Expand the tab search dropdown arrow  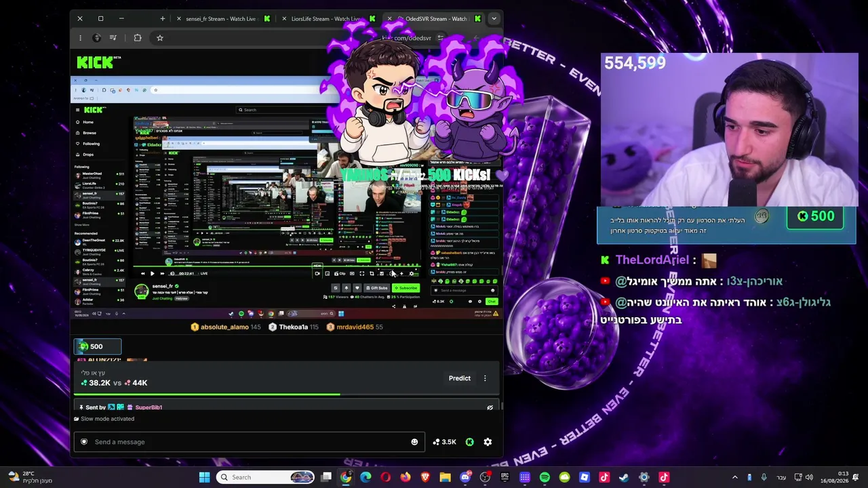coord(494,18)
